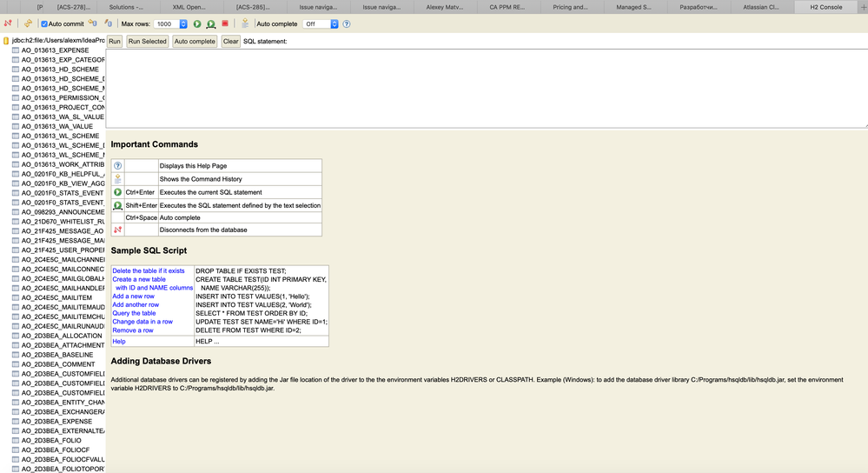Viewport: 868px width, 473px height.
Task: Switch to the CA PPM RE... tab
Action: tap(507, 7)
